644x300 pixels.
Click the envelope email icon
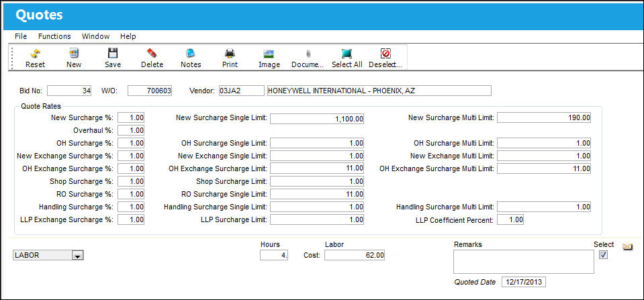[x=628, y=247]
